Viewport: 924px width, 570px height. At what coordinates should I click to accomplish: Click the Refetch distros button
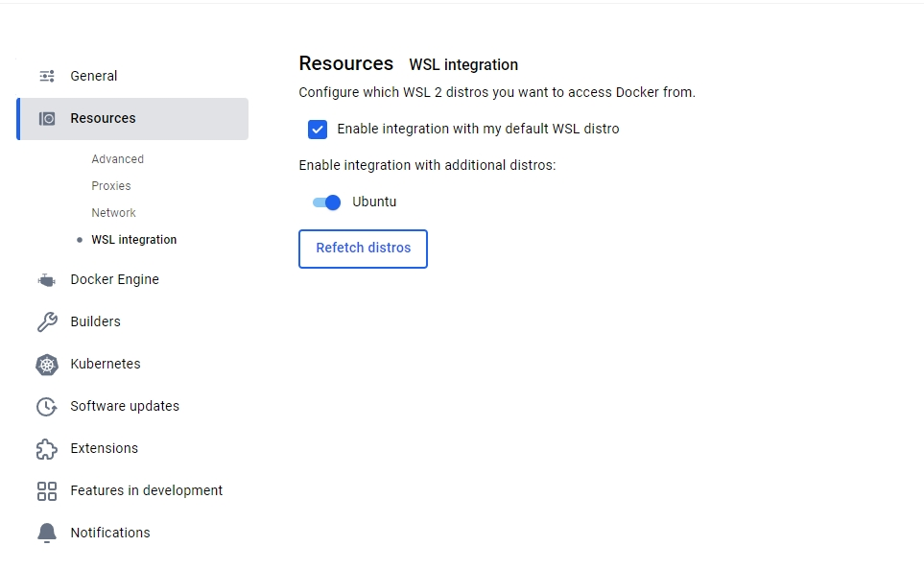[363, 249]
